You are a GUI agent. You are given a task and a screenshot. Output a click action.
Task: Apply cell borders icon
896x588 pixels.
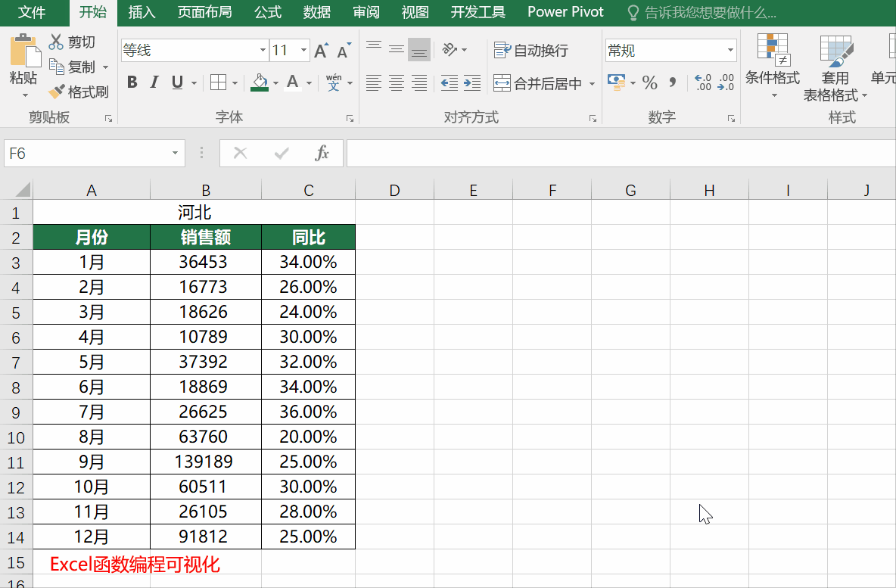click(x=218, y=82)
